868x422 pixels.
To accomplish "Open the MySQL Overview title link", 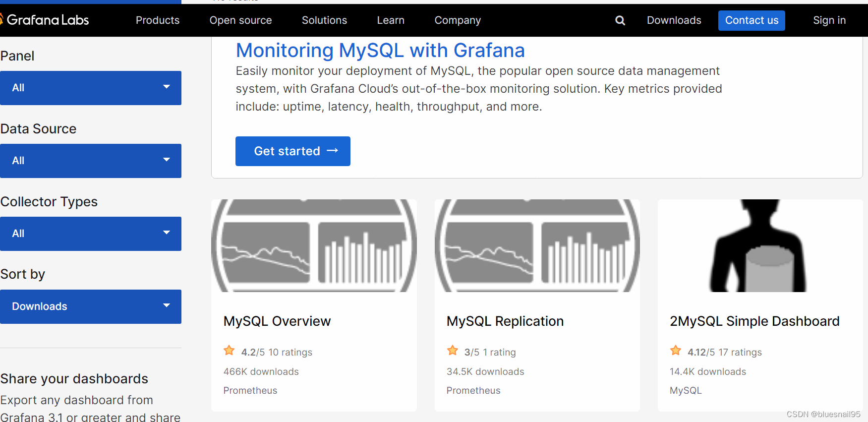I will click(277, 321).
